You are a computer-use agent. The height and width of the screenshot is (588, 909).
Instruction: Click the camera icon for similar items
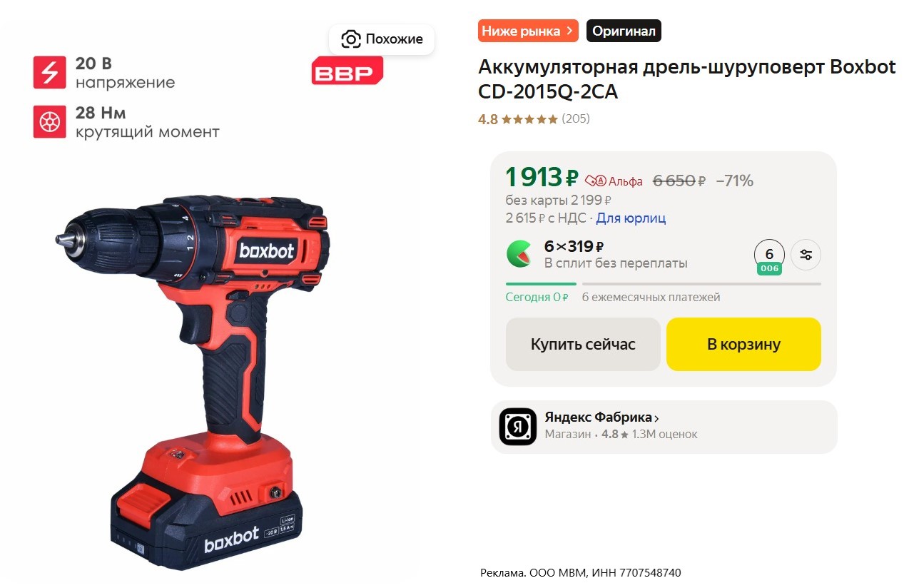coord(350,39)
